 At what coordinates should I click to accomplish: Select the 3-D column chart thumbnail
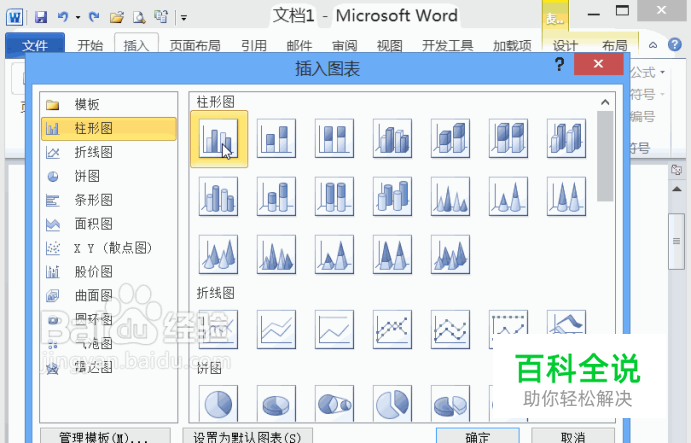[566, 138]
